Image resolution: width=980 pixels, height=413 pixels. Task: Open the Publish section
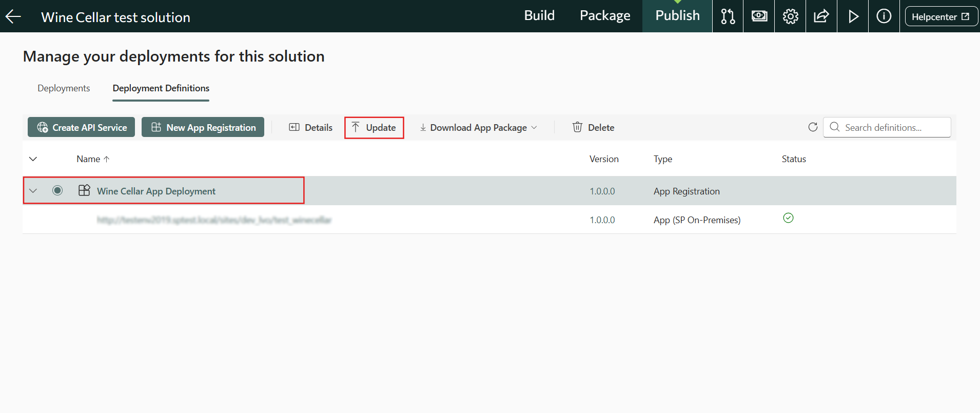pos(677,16)
